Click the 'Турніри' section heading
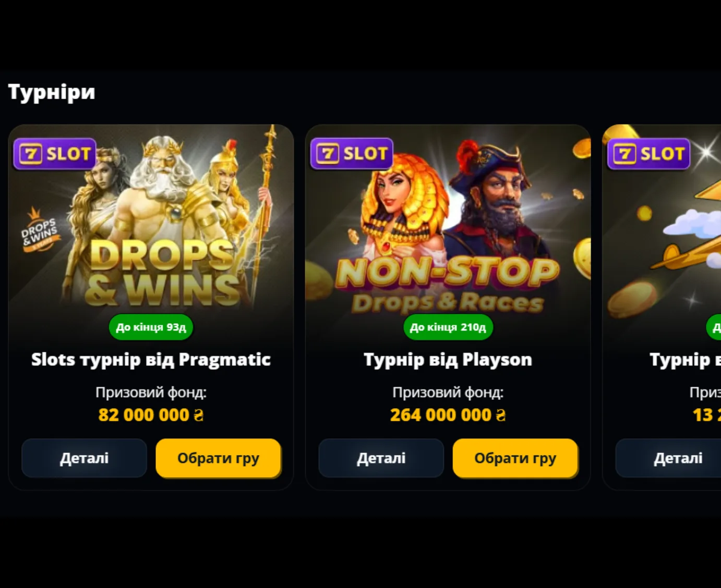 [52, 92]
